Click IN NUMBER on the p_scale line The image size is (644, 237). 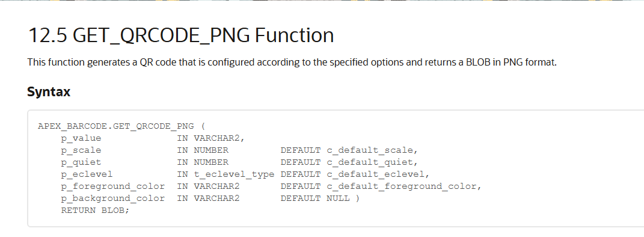(x=203, y=150)
